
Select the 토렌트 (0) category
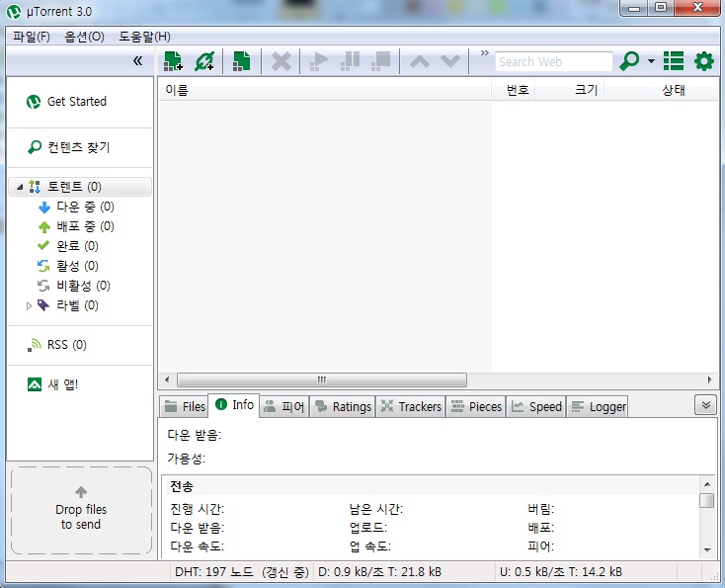80,187
